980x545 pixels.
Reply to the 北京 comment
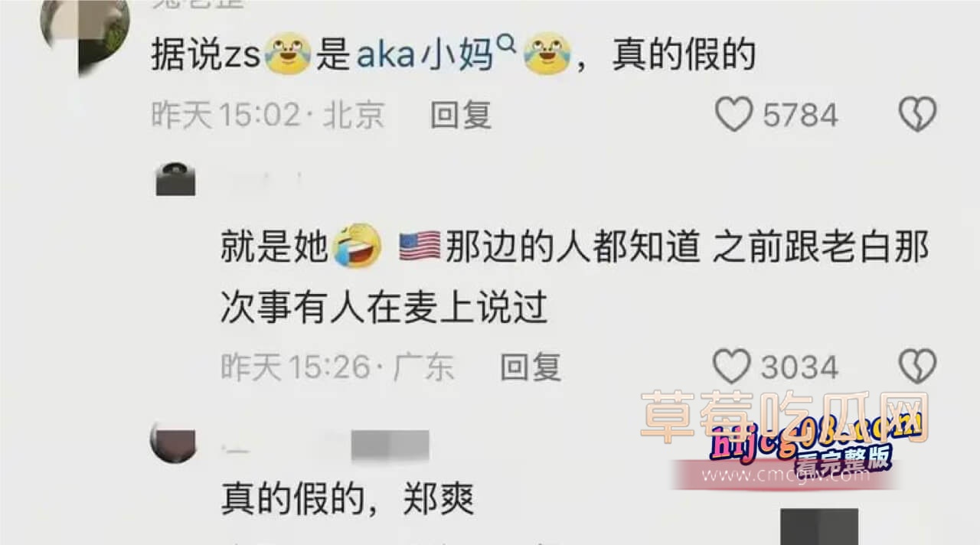461,116
